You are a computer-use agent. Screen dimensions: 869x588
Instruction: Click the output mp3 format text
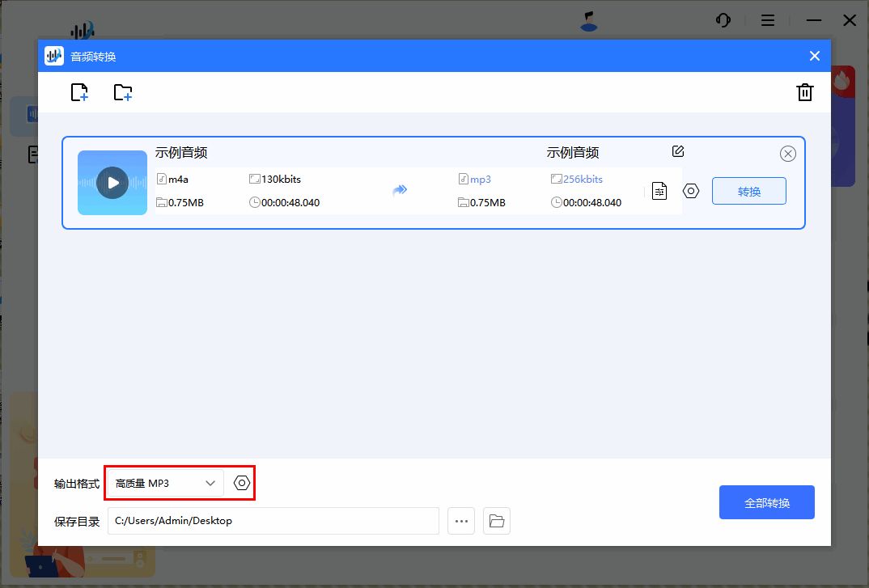(x=480, y=179)
